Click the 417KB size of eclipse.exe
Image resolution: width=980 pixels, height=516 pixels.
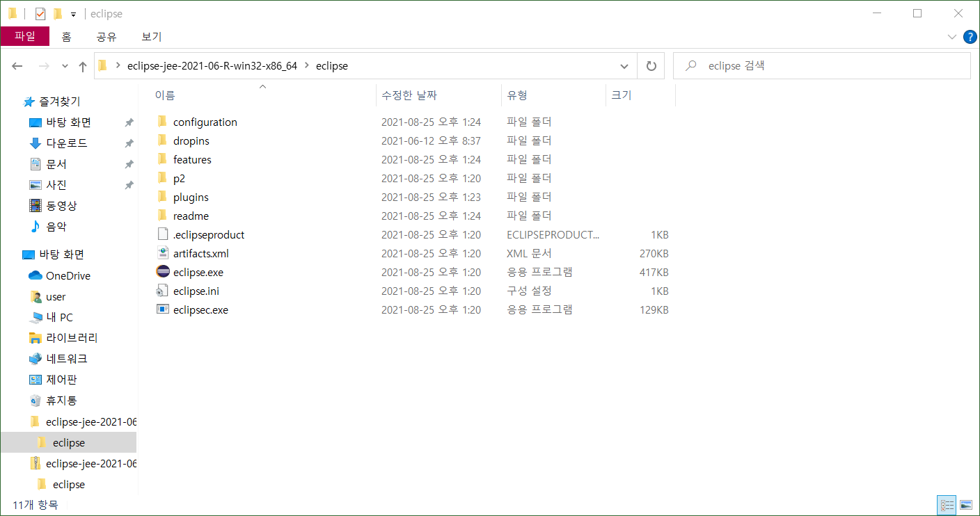(654, 272)
